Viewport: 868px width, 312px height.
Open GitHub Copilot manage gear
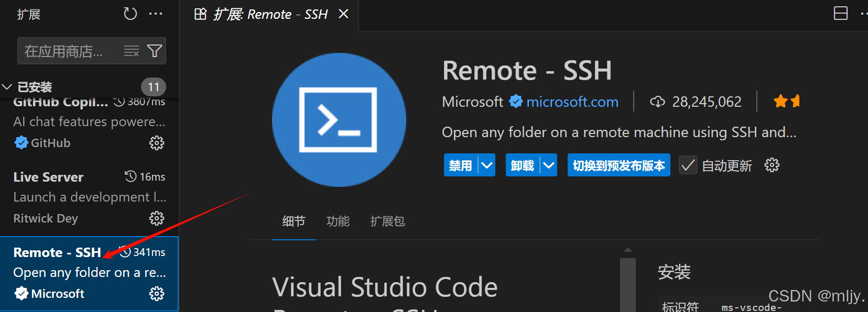click(156, 143)
